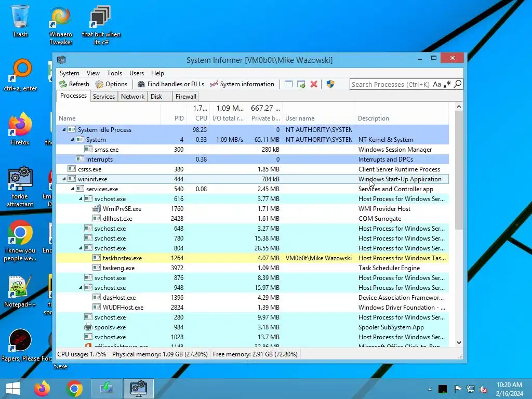Click the find window toolbar icon
The image size is (532, 399).
point(288,84)
